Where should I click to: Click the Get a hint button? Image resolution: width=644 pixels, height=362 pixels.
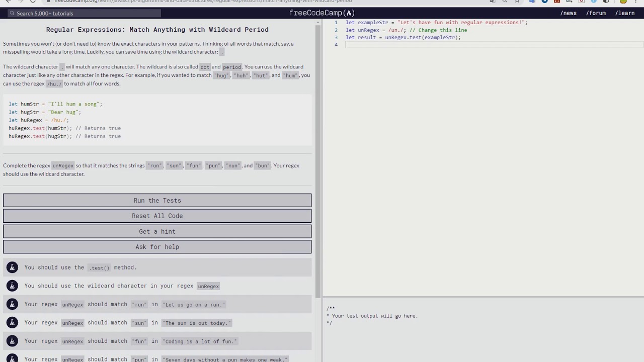[157, 231]
